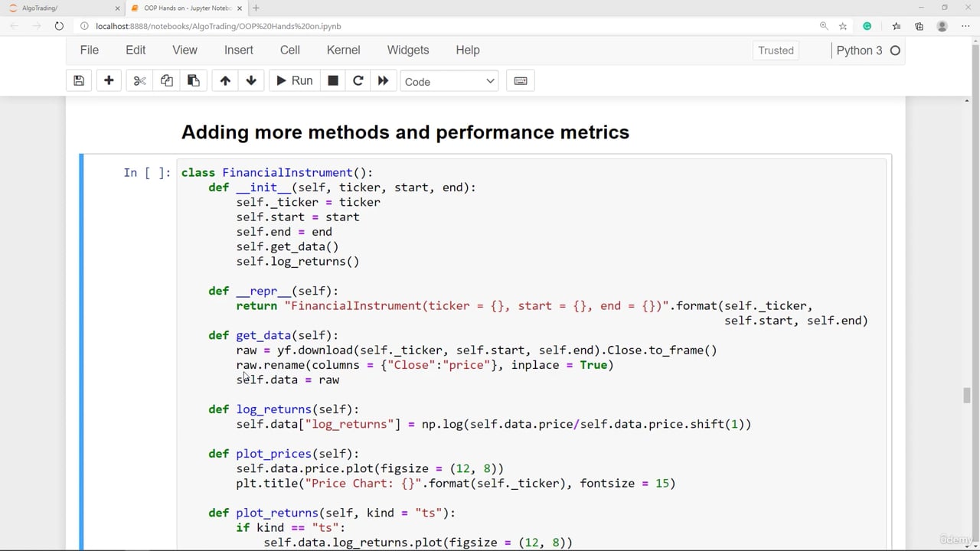Open the View menu

pyautogui.click(x=185, y=50)
